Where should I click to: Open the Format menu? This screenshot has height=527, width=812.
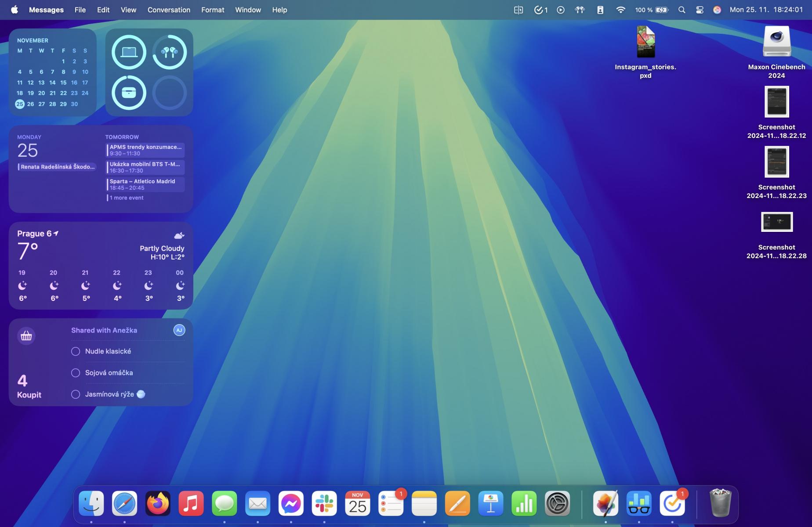click(x=213, y=10)
